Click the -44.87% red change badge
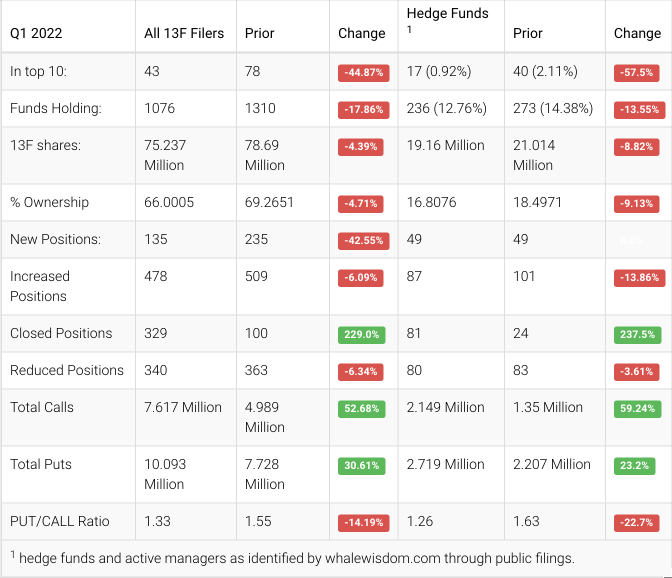Screen dimensions: 672x578 [362, 73]
